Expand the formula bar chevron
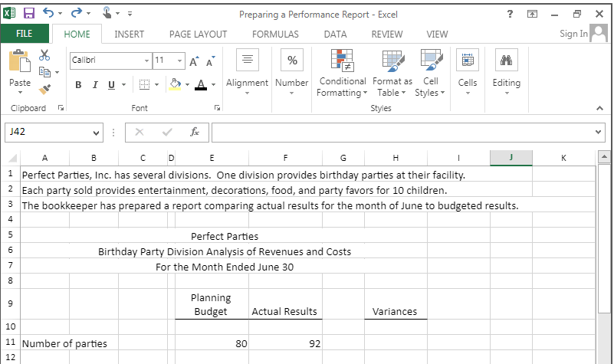This screenshot has height=364, width=614. tap(598, 132)
